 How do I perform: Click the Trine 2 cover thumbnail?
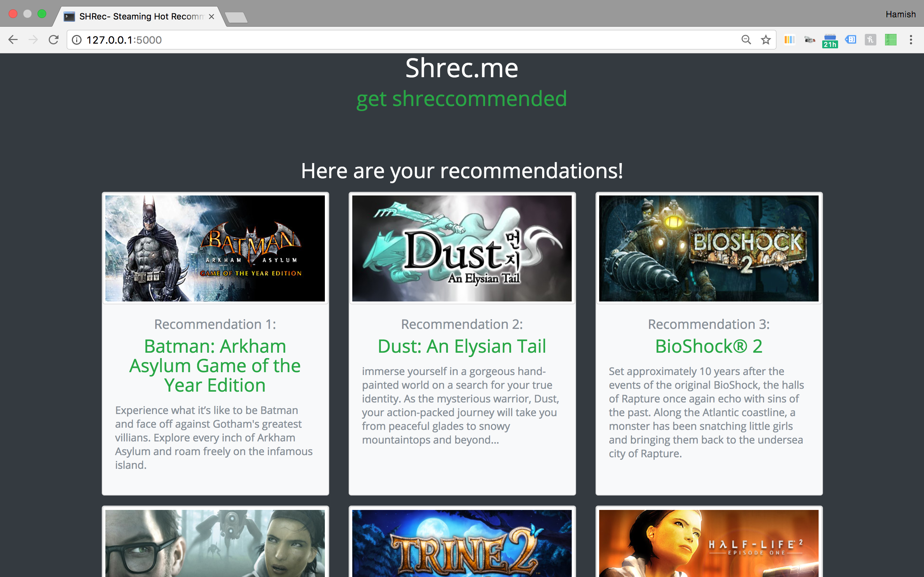coord(462,544)
